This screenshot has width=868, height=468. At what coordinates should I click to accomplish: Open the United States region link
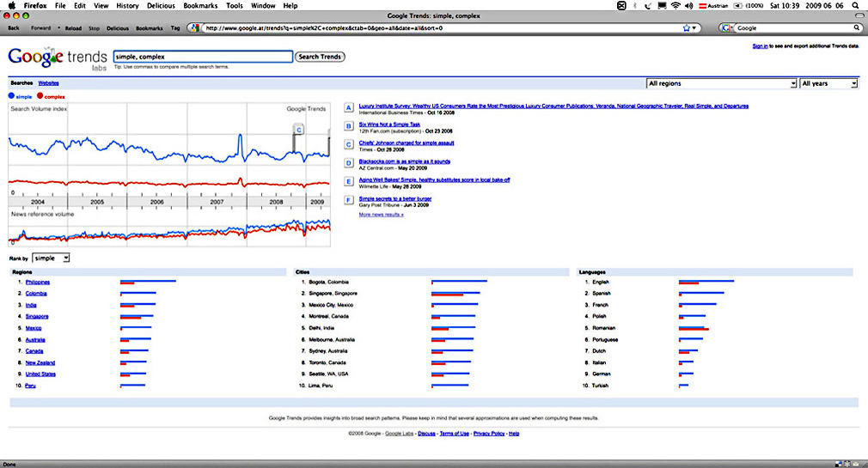pos(40,374)
